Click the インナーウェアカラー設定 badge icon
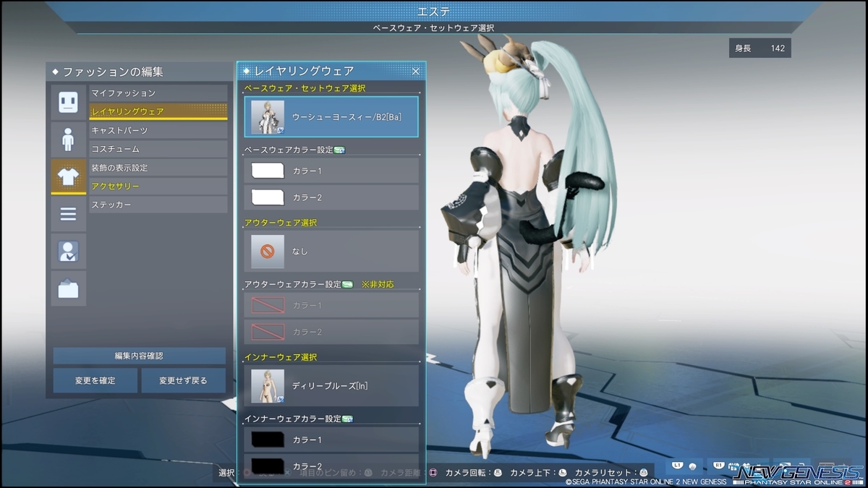868x488 pixels. pyautogui.click(x=347, y=419)
